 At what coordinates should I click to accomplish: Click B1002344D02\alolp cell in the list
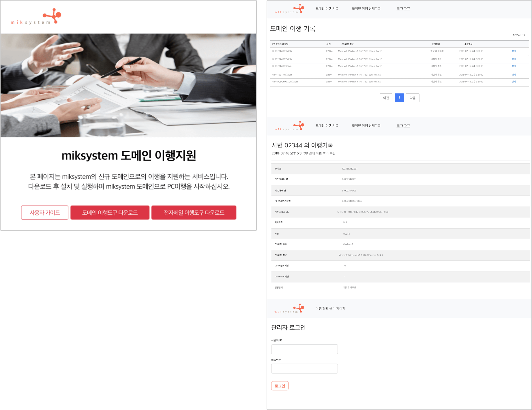click(x=282, y=59)
